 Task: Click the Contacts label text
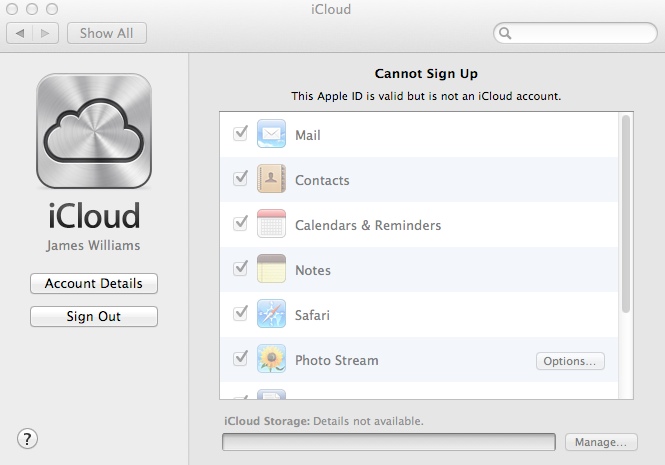pyautogui.click(x=322, y=180)
